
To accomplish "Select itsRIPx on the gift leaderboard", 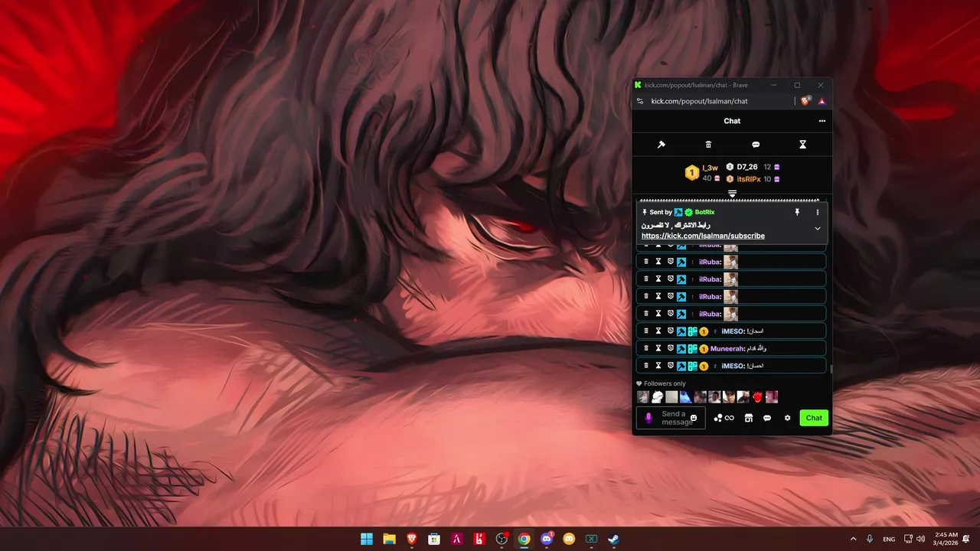I will pos(749,179).
